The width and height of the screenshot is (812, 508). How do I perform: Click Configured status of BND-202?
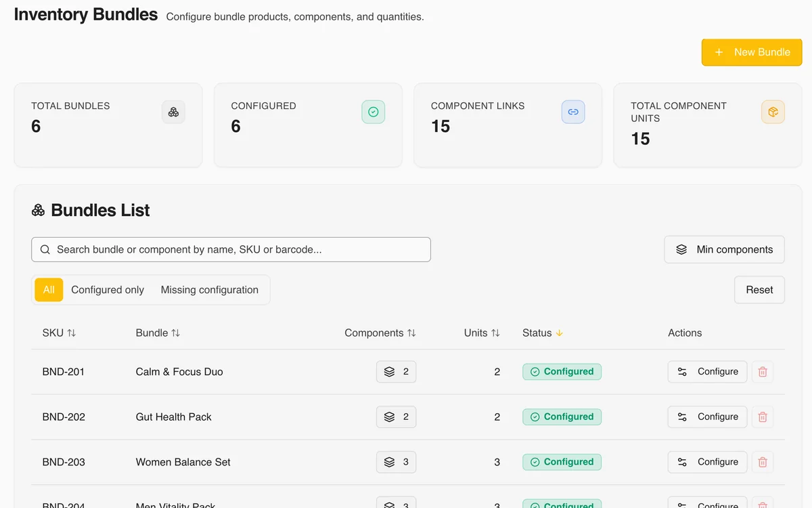coord(562,417)
